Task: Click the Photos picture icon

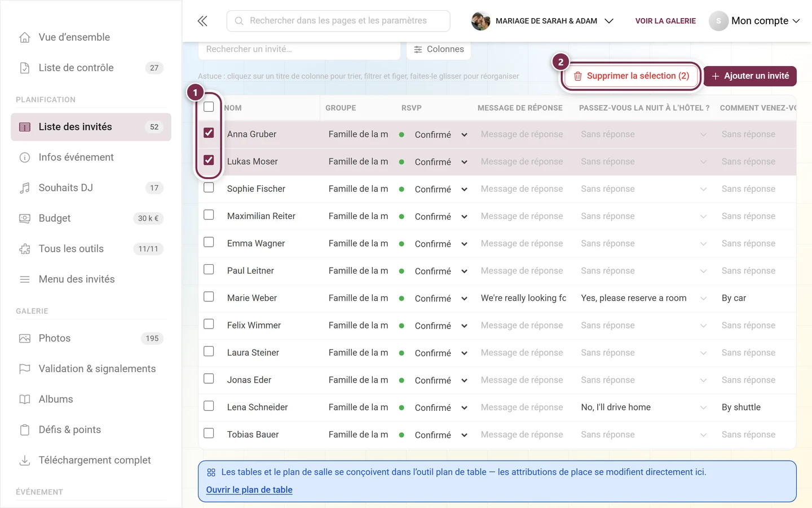Action: pos(25,339)
